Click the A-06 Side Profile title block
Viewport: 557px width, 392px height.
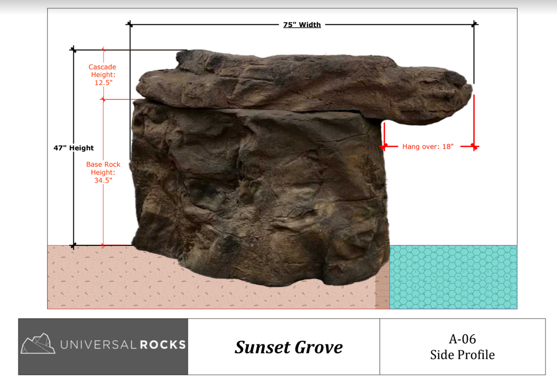pos(462,347)
